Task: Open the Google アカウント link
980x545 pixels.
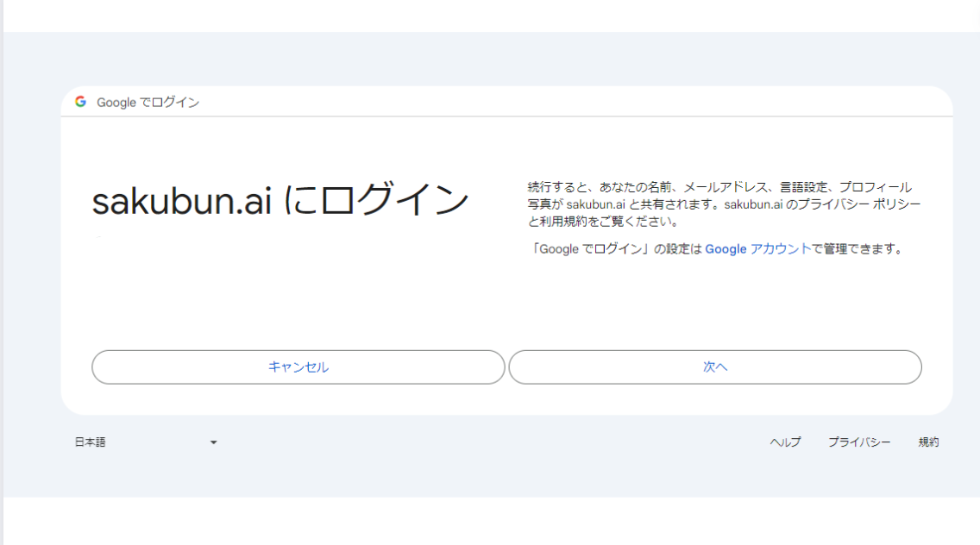Action: pos(757,248)
